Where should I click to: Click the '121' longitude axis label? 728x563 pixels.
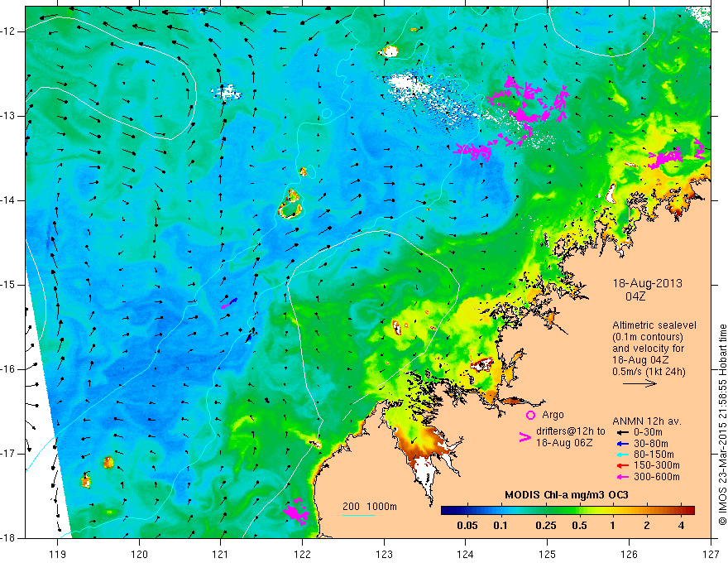pyautogui.click(x=221, y=554)
